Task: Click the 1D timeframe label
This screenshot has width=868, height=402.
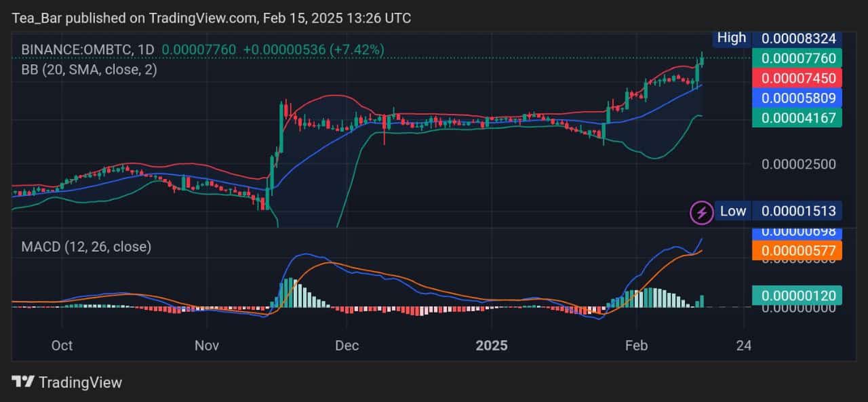Action: (x=146, y=49)
